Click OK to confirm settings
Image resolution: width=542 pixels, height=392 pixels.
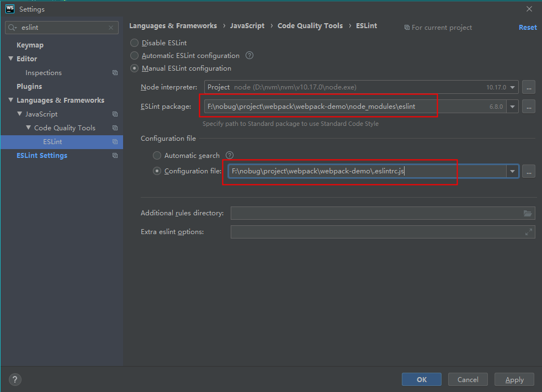[421, 379]
